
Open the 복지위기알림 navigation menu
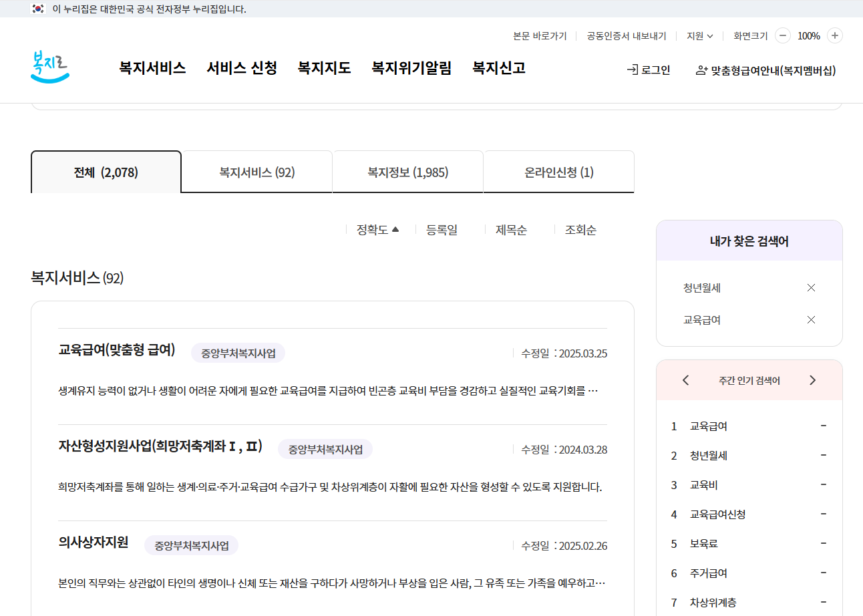tap(411, 67)
